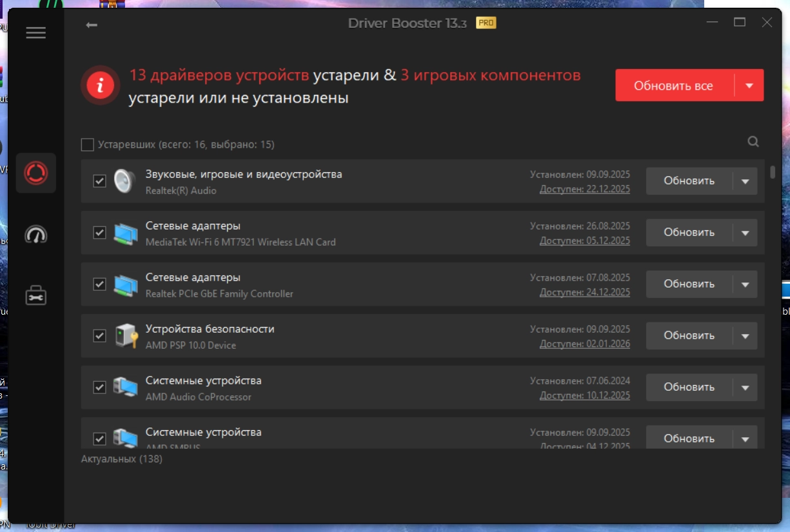Click the PRO badge next to the title
The image size is (790, 532).
click(486, 23)
